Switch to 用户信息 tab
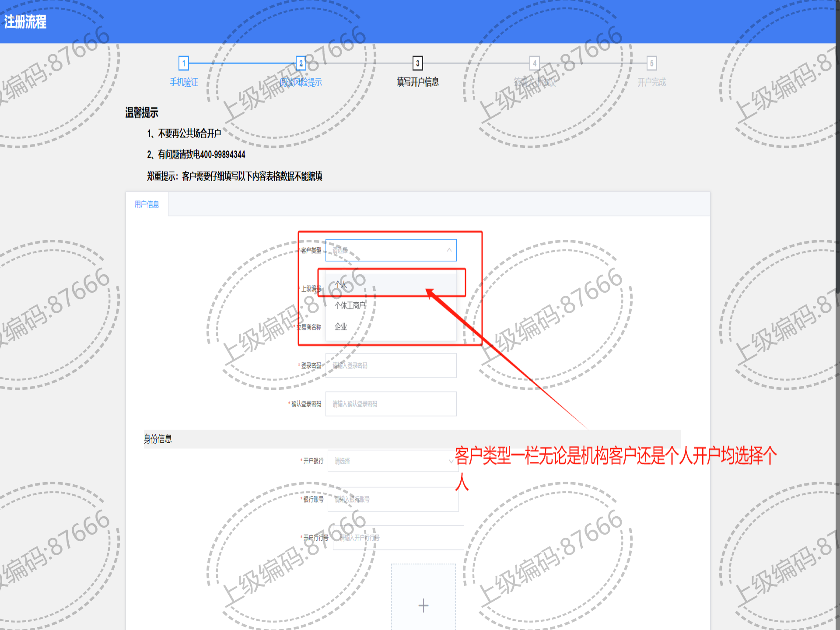 point(147,204)
